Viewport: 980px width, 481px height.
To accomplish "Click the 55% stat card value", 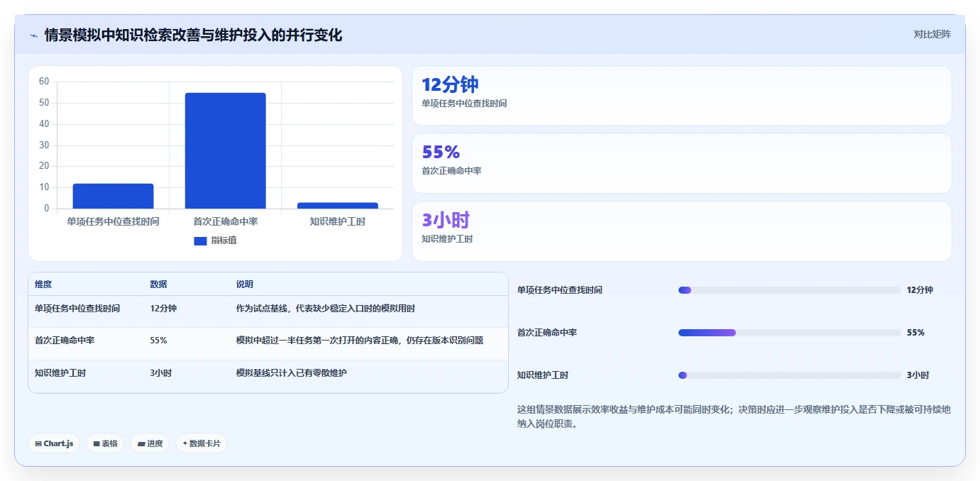I will coord(441,152).
